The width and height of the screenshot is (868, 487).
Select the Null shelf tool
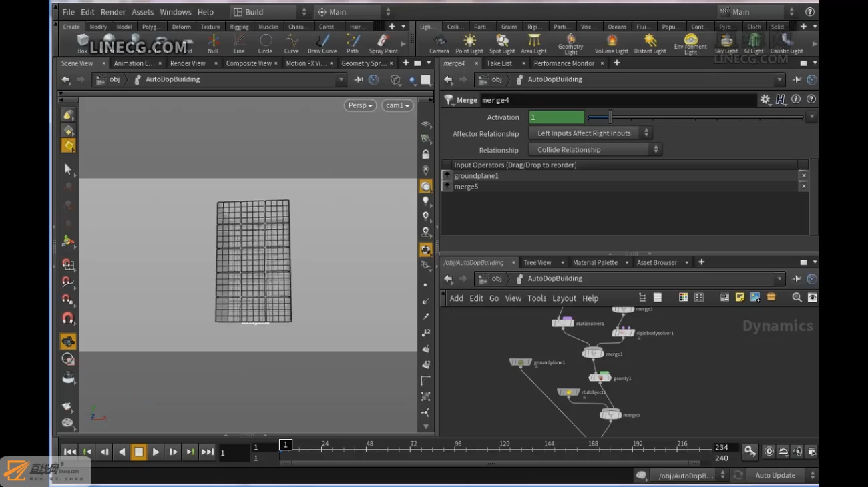coord(212,44)
